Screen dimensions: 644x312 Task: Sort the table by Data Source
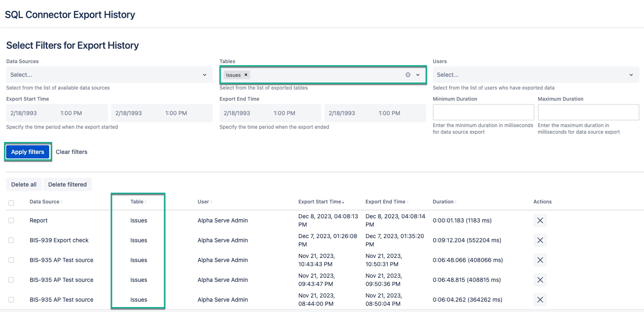(x=45, y=201)
